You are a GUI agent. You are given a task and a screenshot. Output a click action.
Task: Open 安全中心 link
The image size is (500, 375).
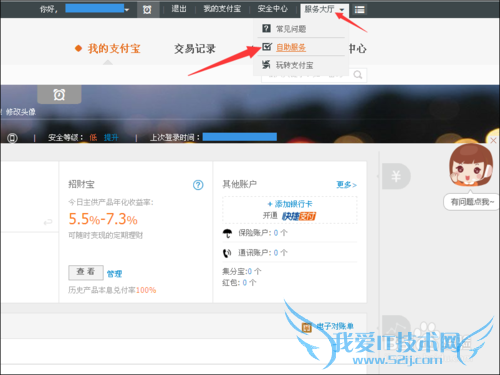point(272,9)
